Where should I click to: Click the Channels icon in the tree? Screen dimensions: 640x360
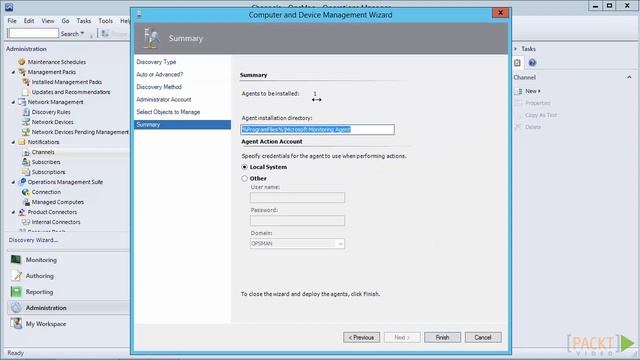click(x=26, y=152)
